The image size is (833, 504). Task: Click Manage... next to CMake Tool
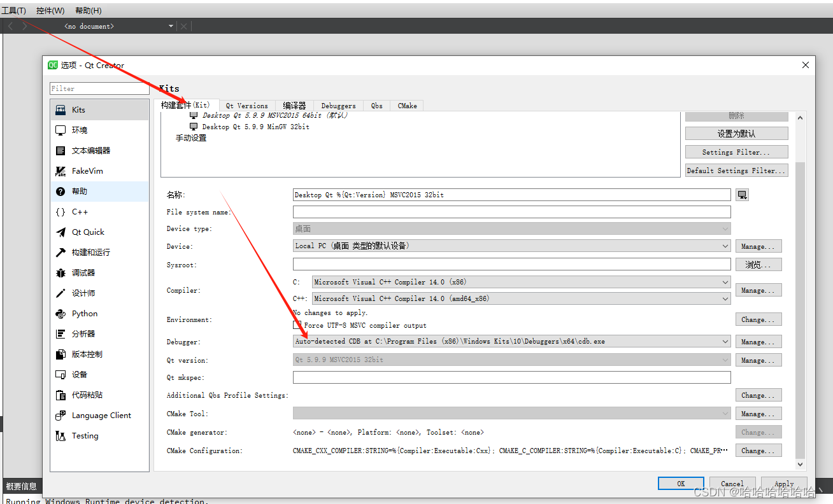(758, 414)
